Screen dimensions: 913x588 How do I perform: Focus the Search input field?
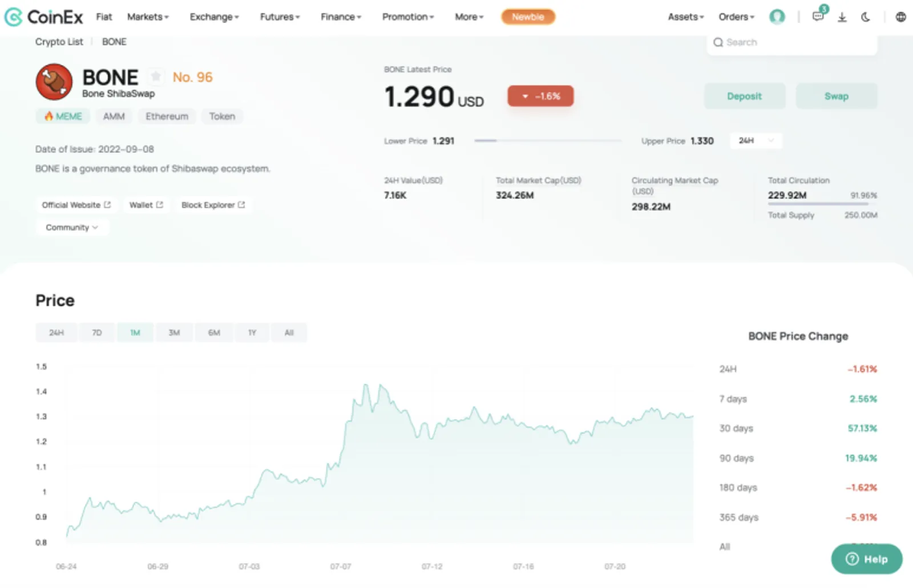(792, 42)
